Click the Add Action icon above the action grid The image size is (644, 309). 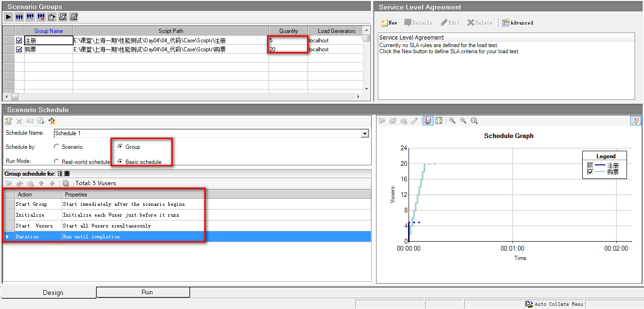pyautogui.click(x=8, y=183)
